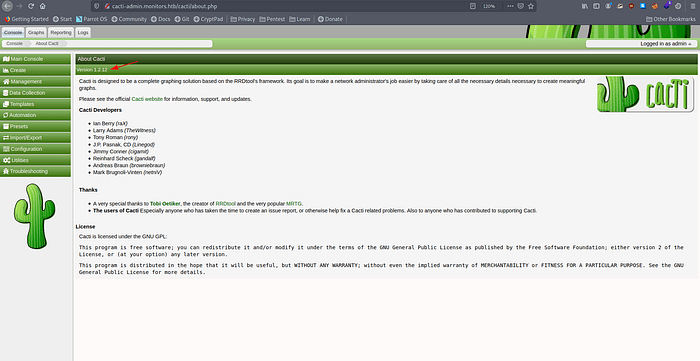Click the License heading

[x=85, y=227]
